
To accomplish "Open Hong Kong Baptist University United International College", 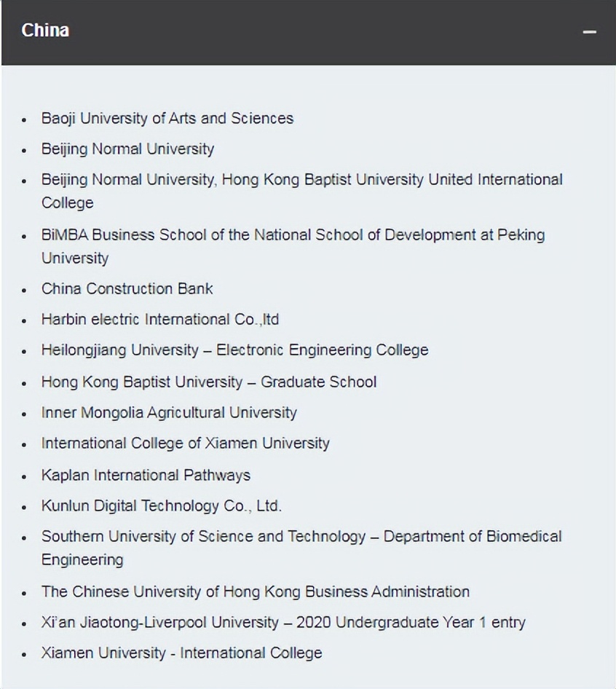I will click(301, 180).
